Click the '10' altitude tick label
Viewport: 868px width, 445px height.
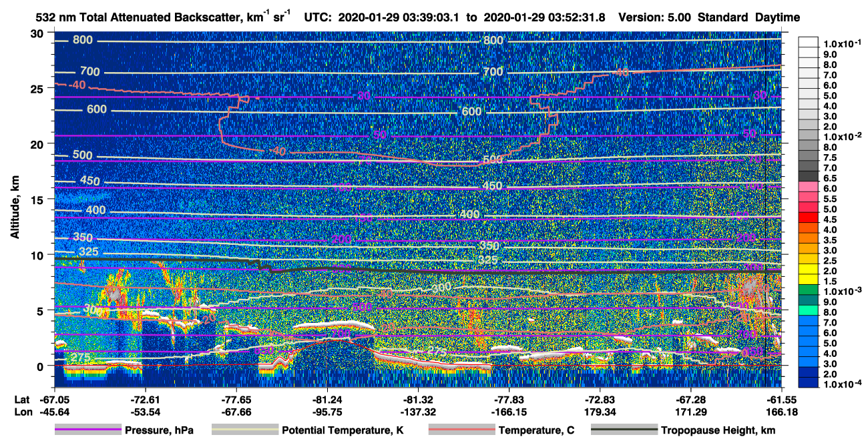tap(38, 254)
